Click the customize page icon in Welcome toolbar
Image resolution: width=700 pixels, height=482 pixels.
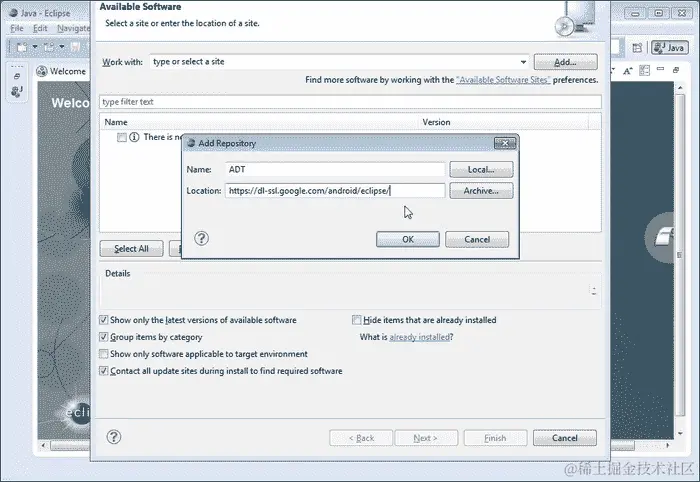pos(644,70)
